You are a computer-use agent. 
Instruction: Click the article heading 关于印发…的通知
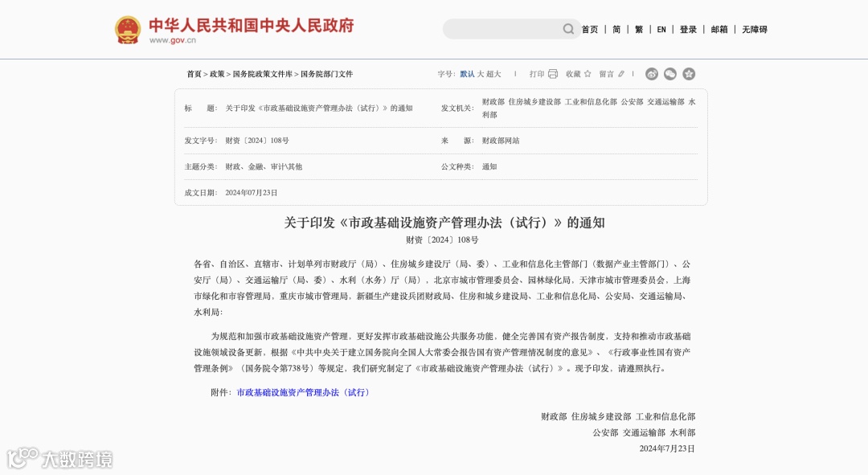(x=444, y=223)
